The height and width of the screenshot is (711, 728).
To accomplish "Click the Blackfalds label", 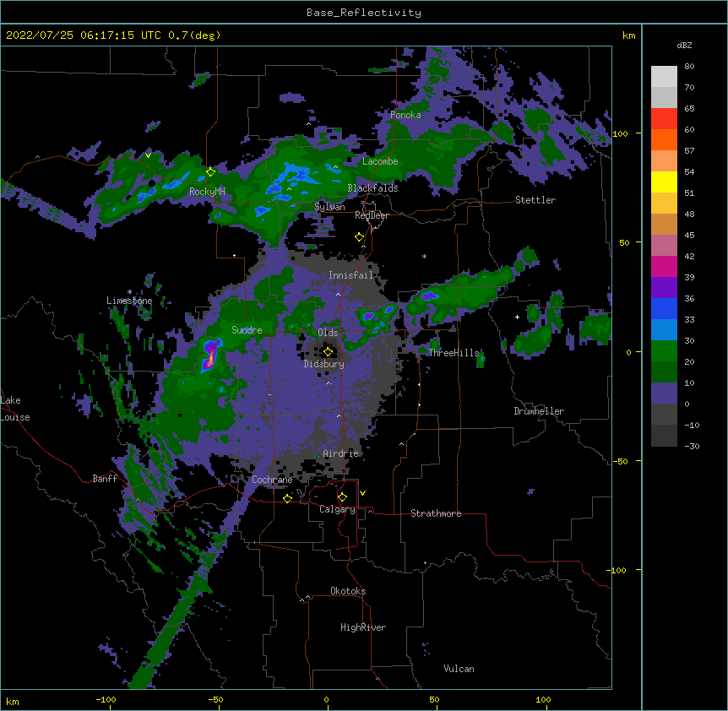I will 372,188.
